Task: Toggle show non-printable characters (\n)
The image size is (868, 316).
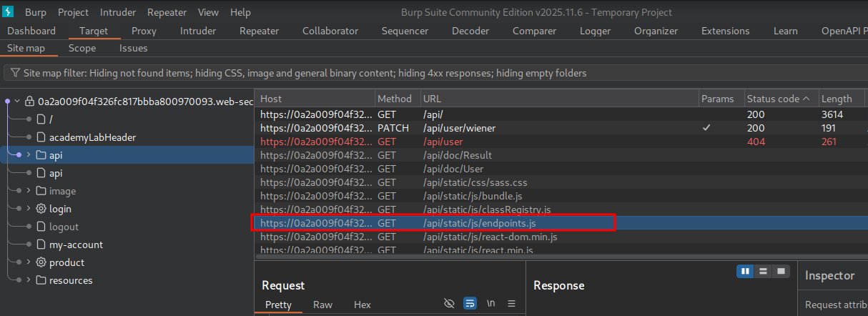Action: pos(490,304)
